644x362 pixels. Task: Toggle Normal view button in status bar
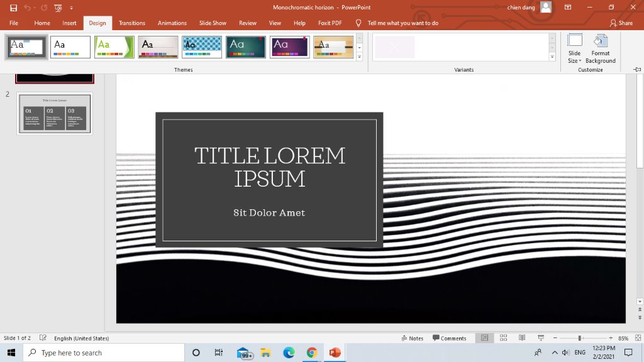484,338
